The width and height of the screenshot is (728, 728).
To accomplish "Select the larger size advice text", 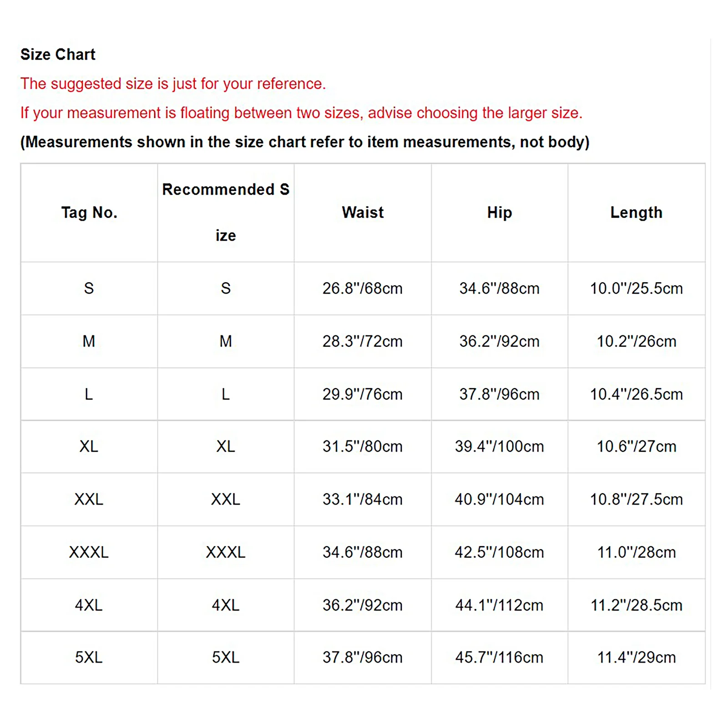I will (x=301, y=113).
